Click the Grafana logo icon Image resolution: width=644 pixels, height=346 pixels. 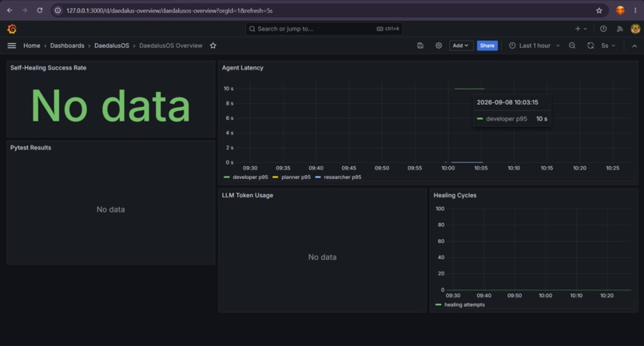[x=12, y=29]
